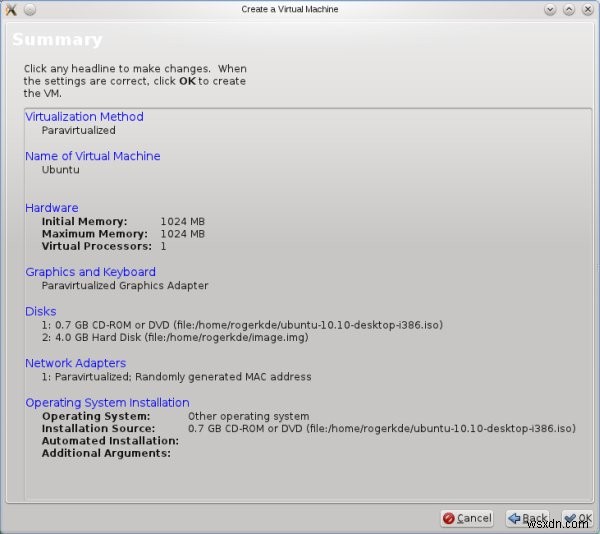Click the Disks headline link
The width and height of the screenshot is (600, 534).
point(41,311)
